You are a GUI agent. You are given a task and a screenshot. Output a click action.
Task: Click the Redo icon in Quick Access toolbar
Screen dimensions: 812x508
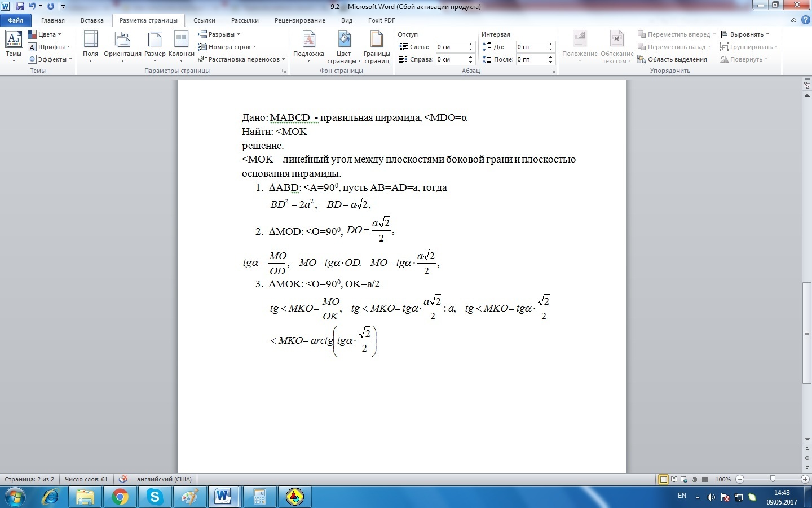51,6
